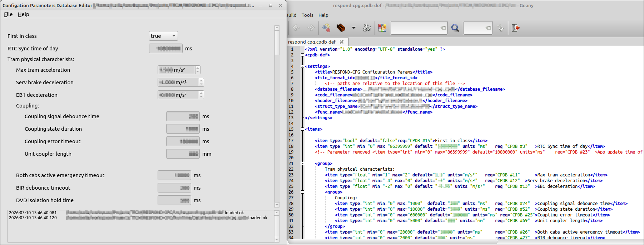
Task: Open the Help menu in Geany
Action: click(323, 15)
